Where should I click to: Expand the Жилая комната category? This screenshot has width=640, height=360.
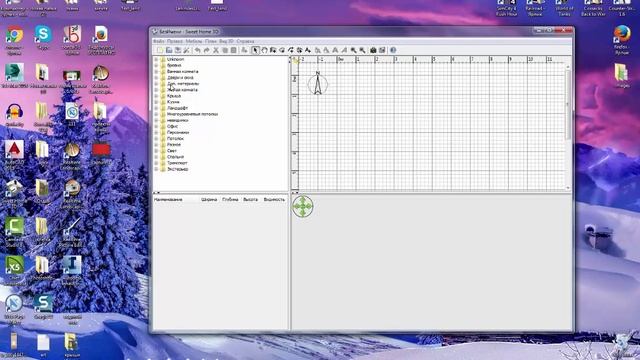point(156,90)
